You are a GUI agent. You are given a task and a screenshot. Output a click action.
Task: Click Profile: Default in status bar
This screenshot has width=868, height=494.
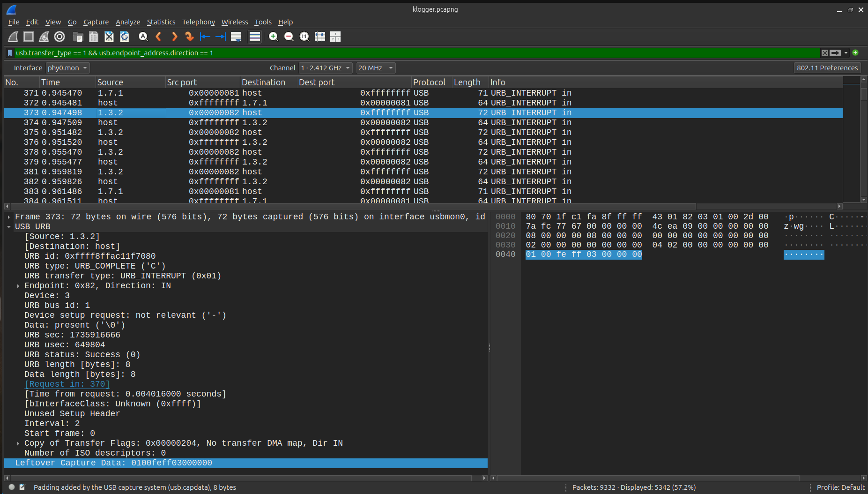tap(840, 487)
